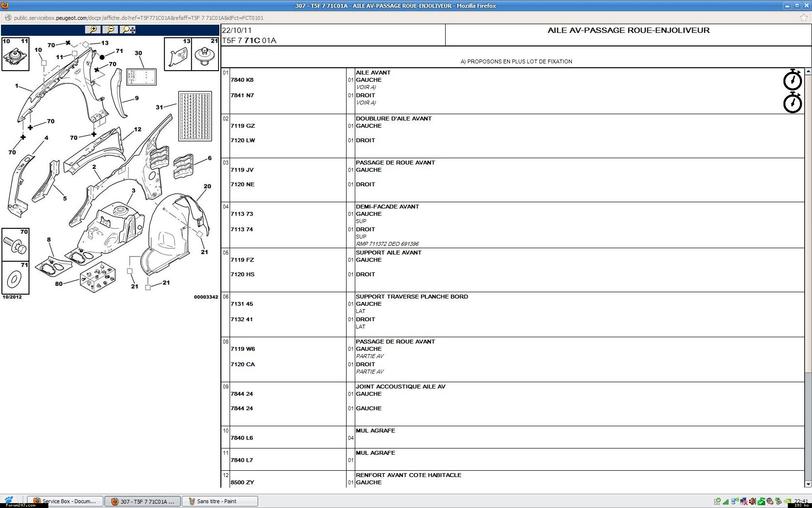The width and height of the screenshot is (812, 508).
Task: Open the Windows Start button
Action: pos(9,501)
